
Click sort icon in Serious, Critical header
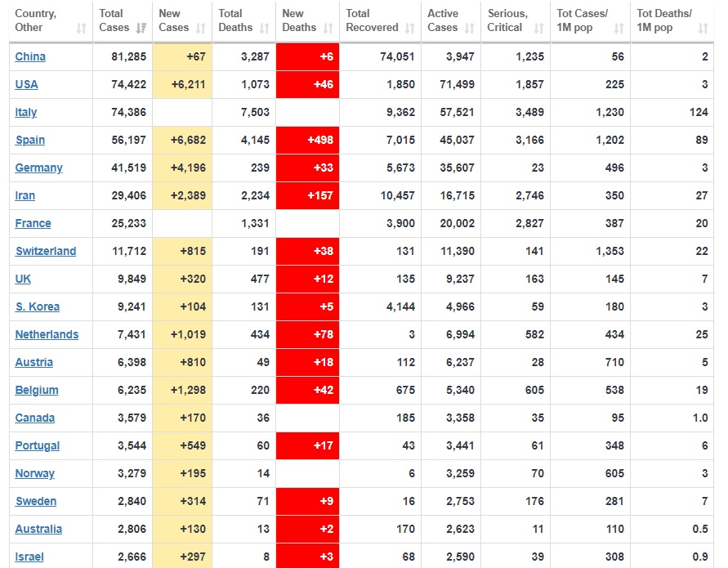coord(539,29)
